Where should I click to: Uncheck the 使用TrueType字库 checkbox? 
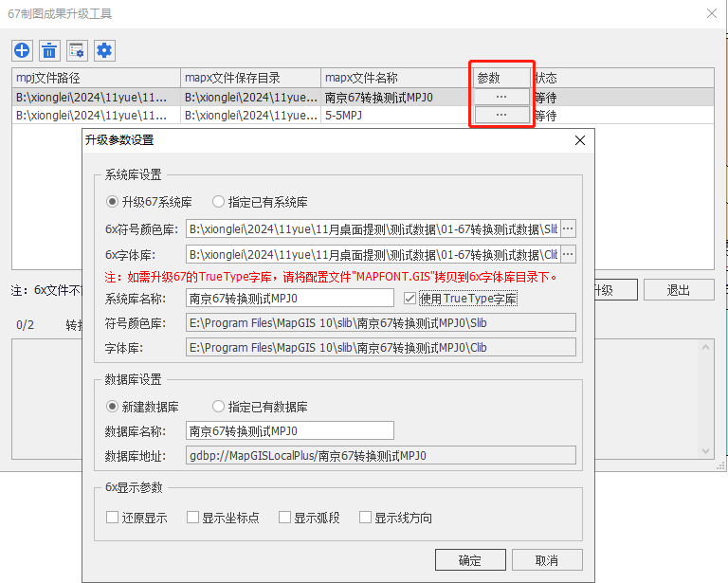click(410, 299)
